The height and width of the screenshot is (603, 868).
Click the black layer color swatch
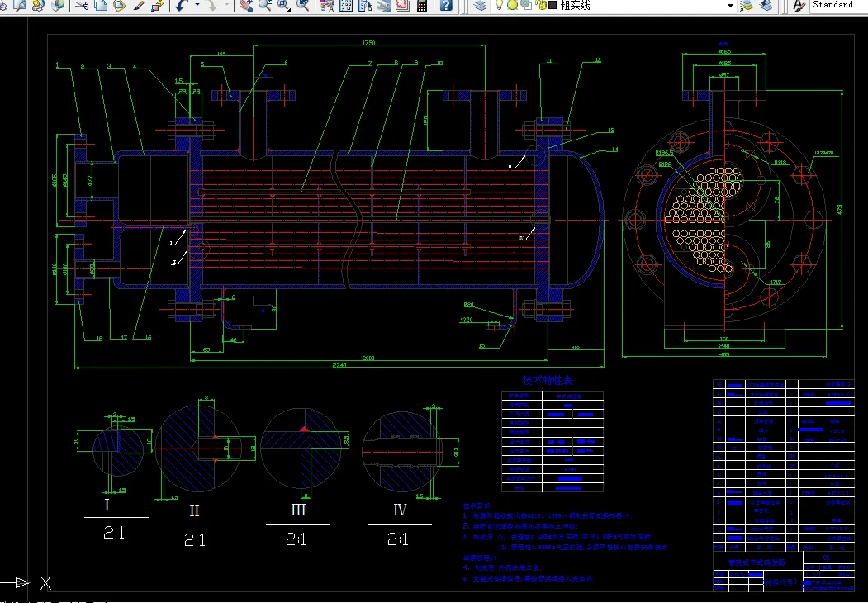[x=553, y=6]
